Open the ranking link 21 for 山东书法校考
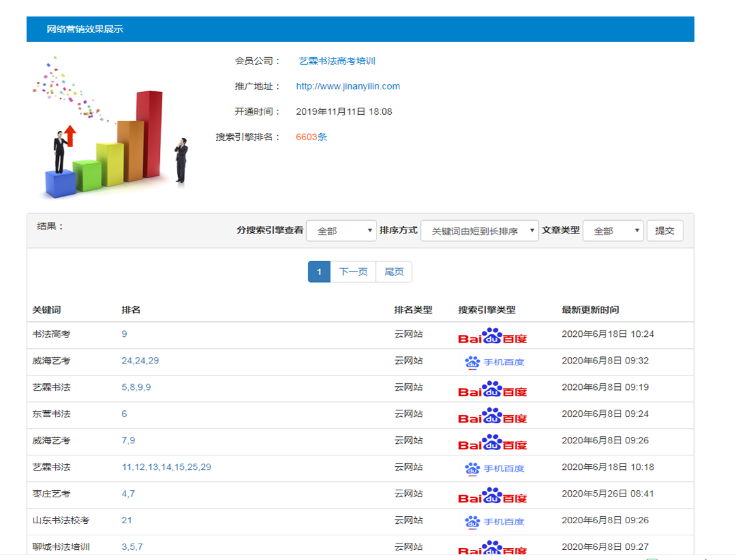 tap(127, 520)
